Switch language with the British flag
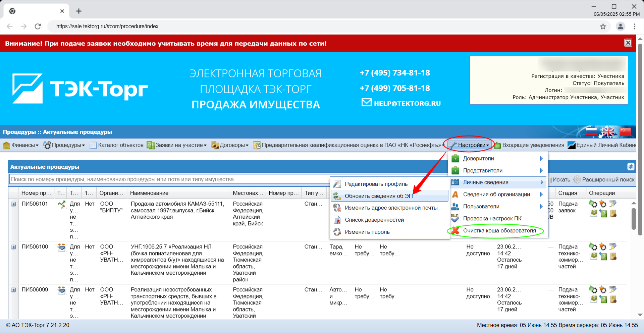644x333 pixels. tap(608, 132)
